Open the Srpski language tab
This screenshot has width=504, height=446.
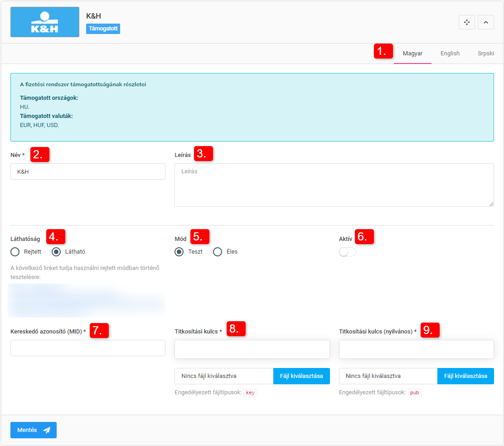pyautogui.click(x=485, y=54)
